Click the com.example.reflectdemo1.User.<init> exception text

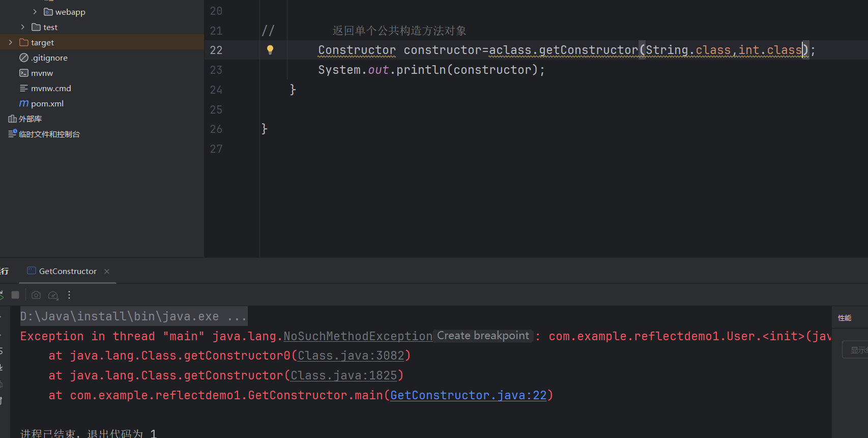677,336
